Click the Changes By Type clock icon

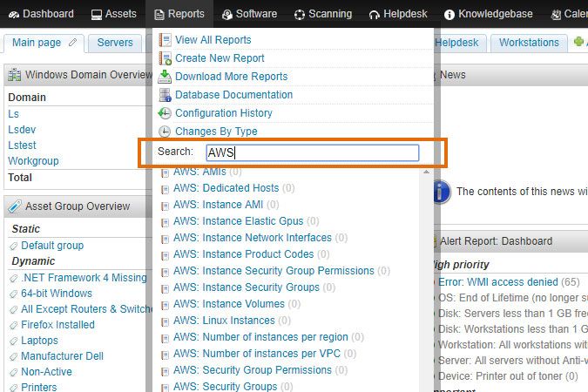pos(165,132)
